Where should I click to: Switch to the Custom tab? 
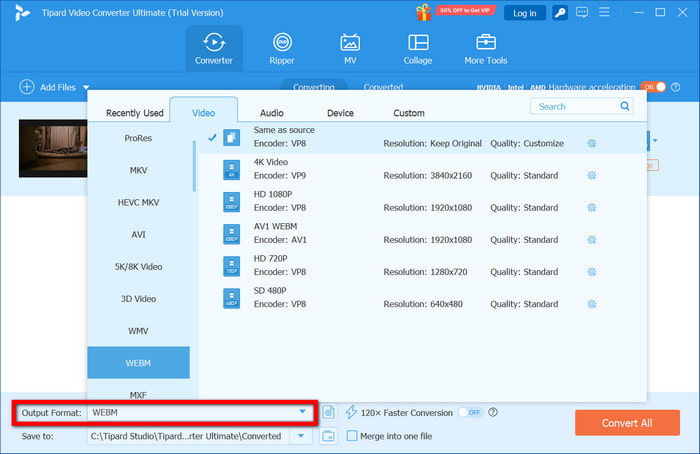[409, 113]
